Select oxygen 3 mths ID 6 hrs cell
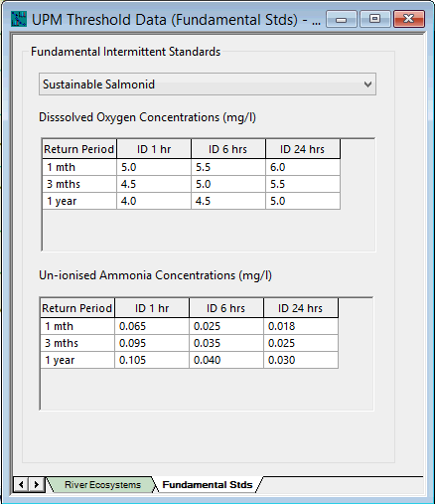The width and height of the screenshot is (435, 504). coord(228,184)
